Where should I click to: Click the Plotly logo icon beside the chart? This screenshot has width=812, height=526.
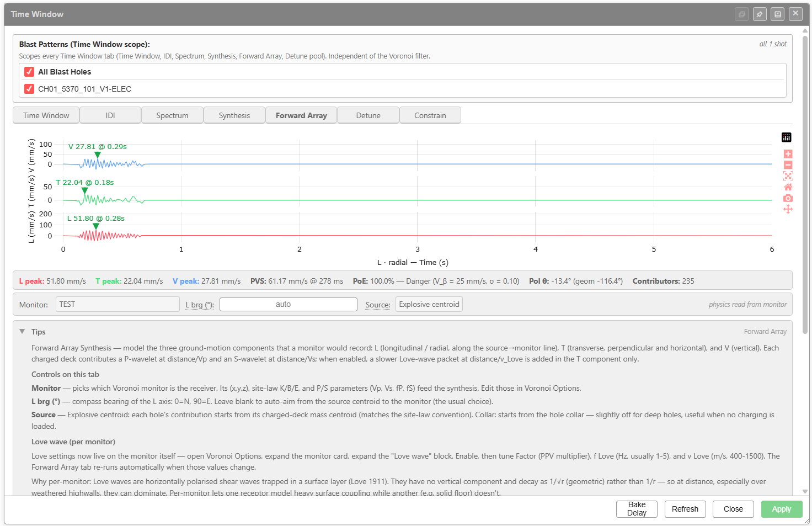click(x=787, y=137)
